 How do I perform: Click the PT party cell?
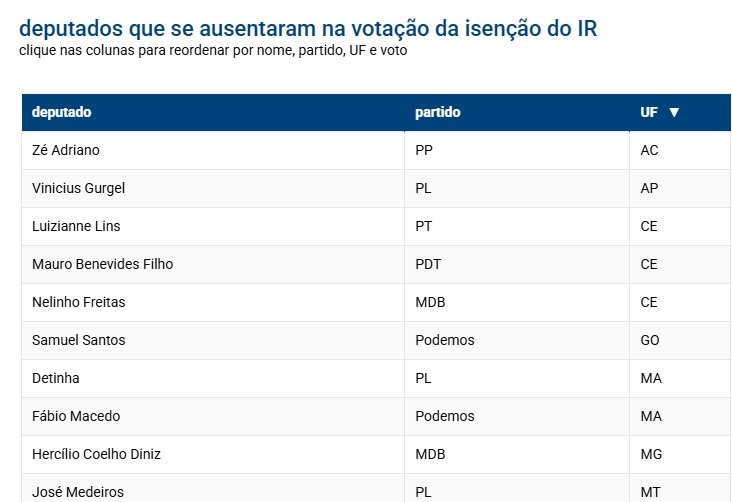(x=423, y=226)
